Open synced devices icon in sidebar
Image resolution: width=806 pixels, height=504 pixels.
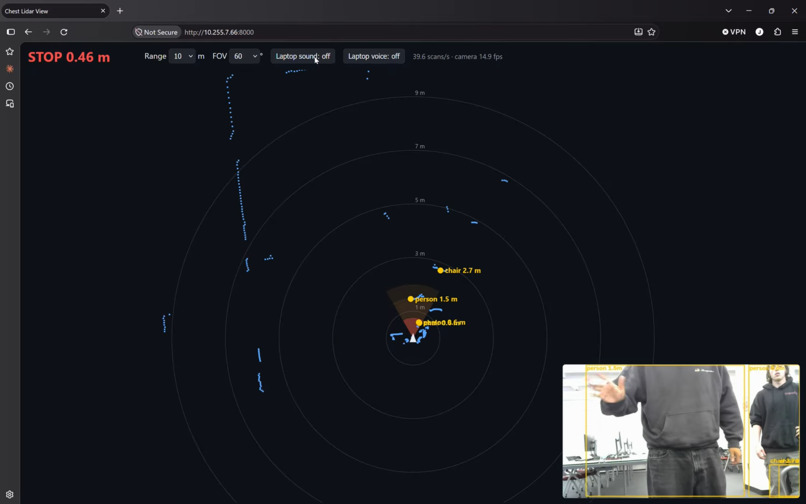click(10, 103)
